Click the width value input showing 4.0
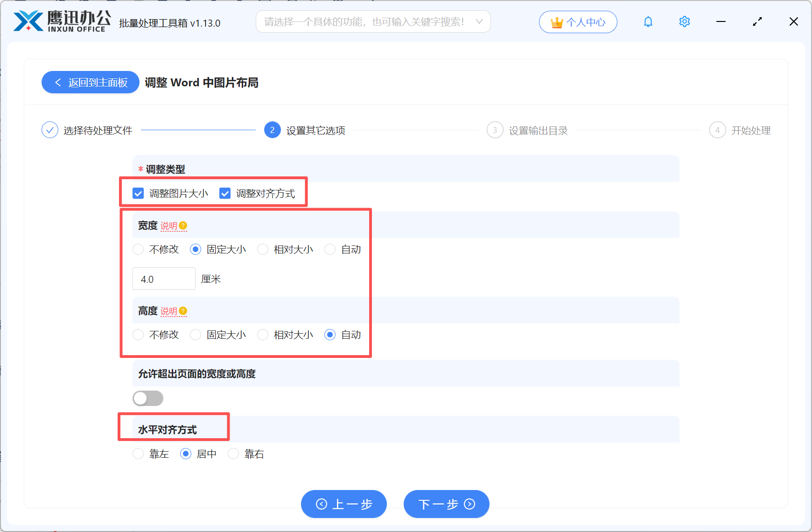This screenshot has height=532, width=812. pos(164,279)
